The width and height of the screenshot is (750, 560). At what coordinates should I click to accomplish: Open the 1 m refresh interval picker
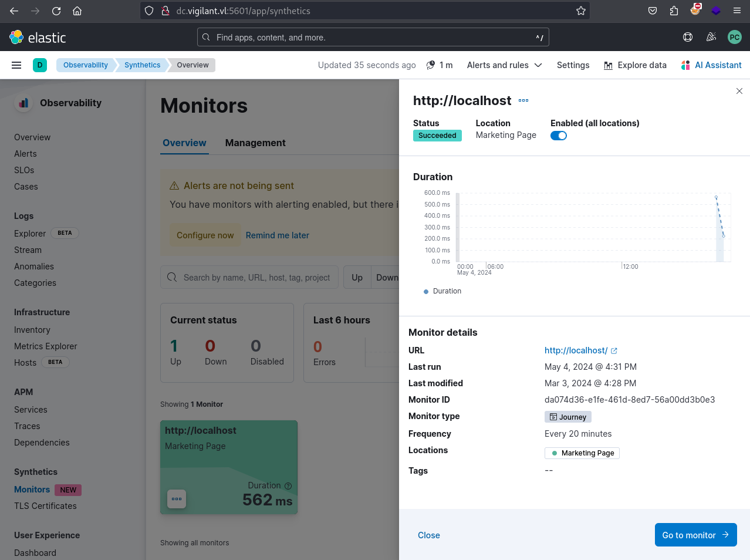440,65
